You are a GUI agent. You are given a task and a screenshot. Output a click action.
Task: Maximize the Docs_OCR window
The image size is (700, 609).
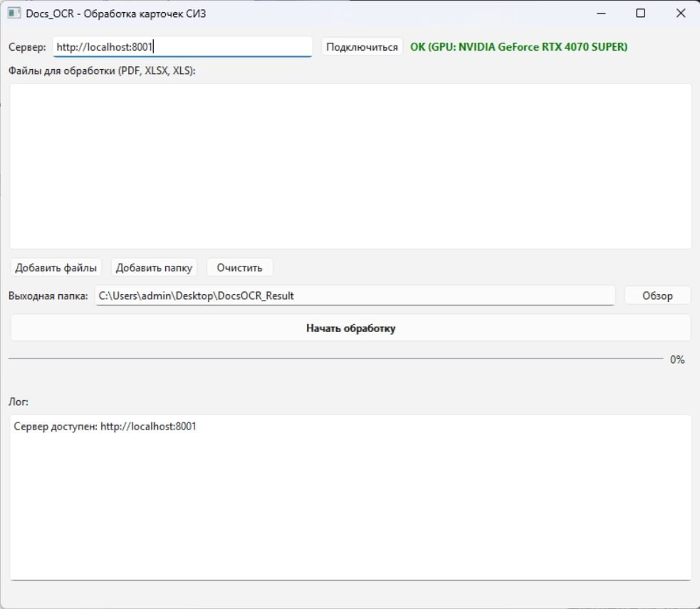pos(641,14)
